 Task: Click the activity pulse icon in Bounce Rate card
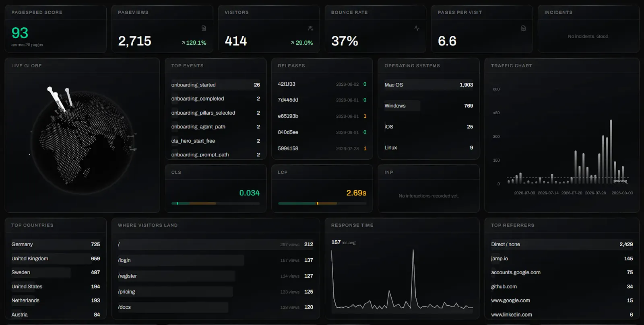coord(417,28)
